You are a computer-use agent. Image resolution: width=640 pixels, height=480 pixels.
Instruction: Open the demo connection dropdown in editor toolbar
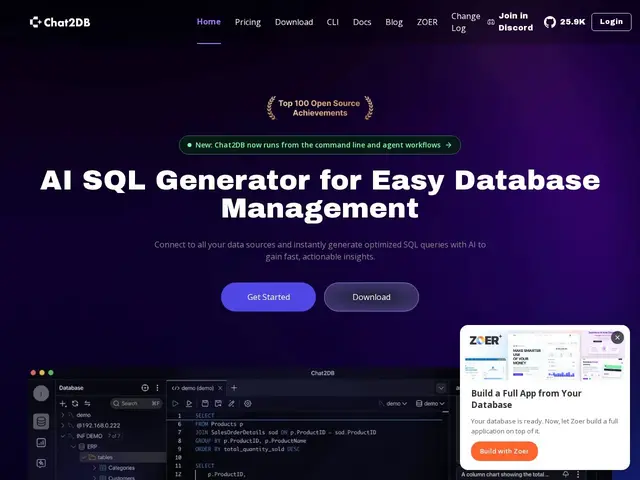tap(393, 404)
